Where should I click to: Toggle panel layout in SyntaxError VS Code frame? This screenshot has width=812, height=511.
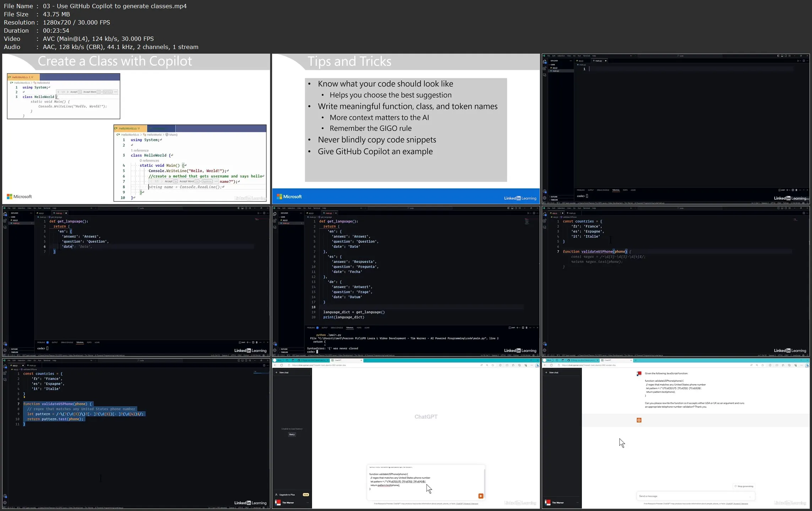coord(512,208)
